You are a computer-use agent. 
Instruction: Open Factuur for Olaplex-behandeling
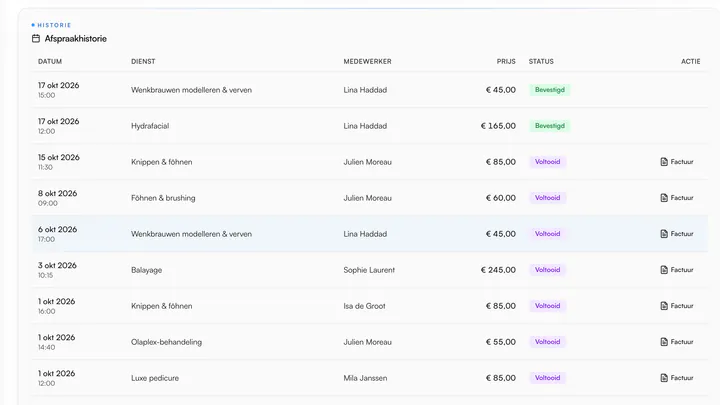tap(677, 342)
